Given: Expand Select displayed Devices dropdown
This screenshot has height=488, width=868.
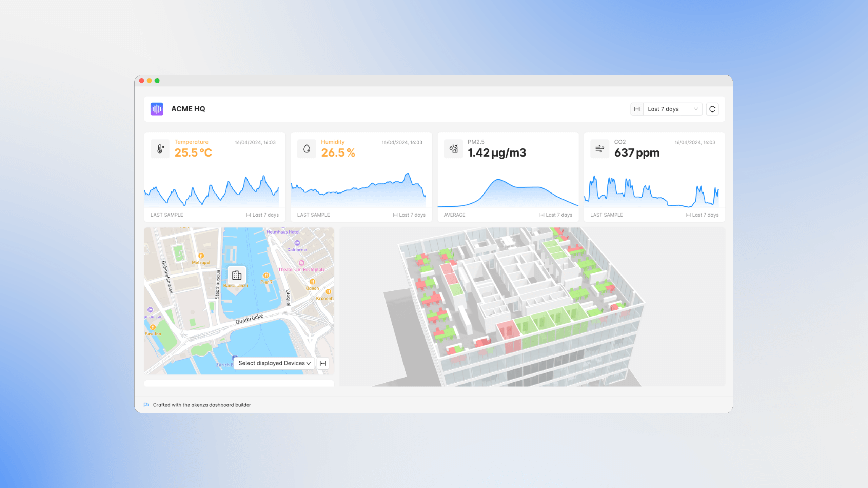Looking at the screenshot, I should [x=274, y=363].
